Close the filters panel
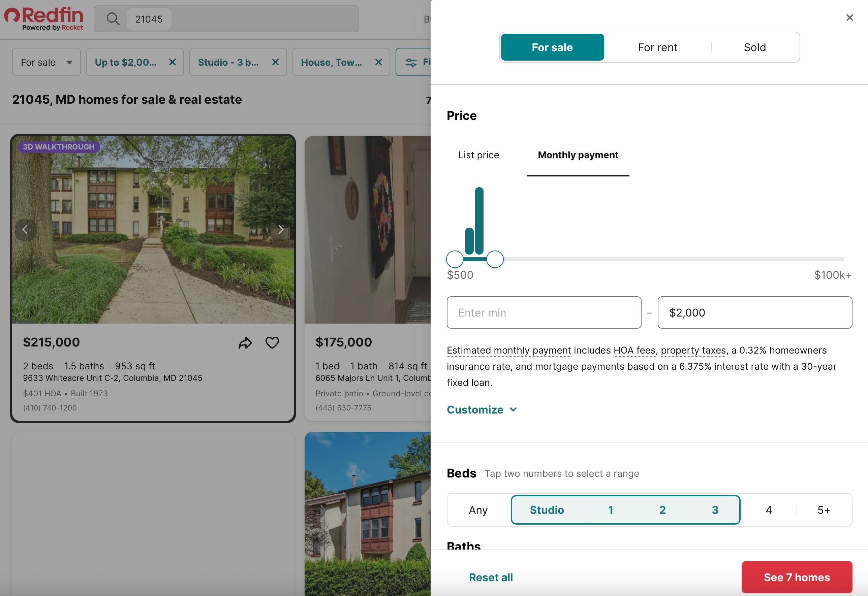 point(849,18)
